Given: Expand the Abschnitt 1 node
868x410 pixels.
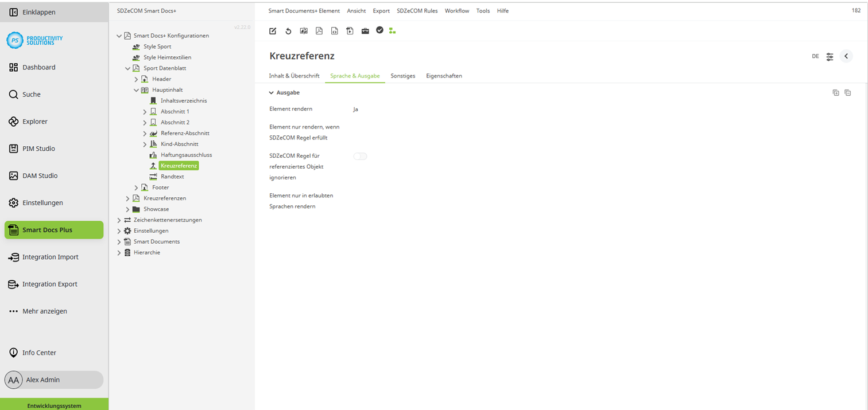Looking at the screenshot, I should coord(145,112).
